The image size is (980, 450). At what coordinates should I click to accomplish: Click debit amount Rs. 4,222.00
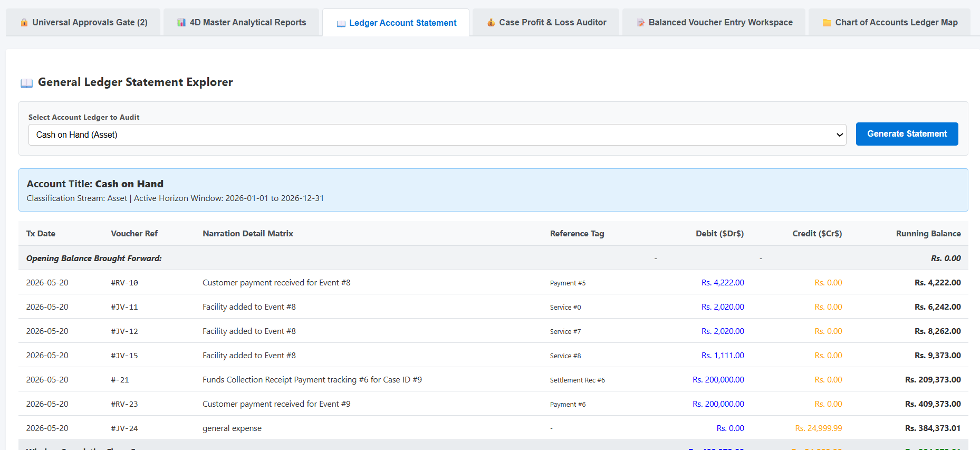[723, 283]
